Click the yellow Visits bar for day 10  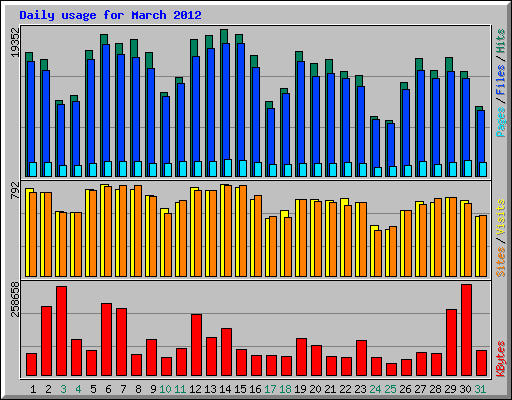[163, 242]
